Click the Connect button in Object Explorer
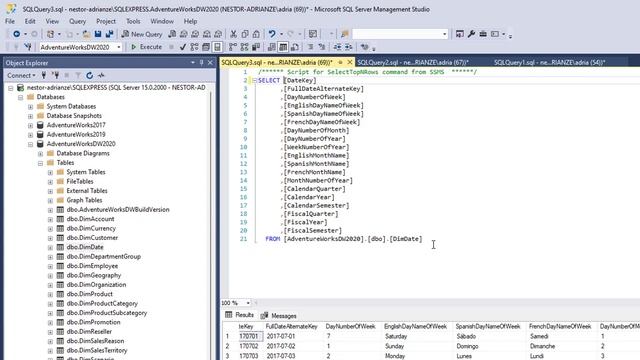The height and width of the screenshot is (360, 640). [x=21, y=75]
